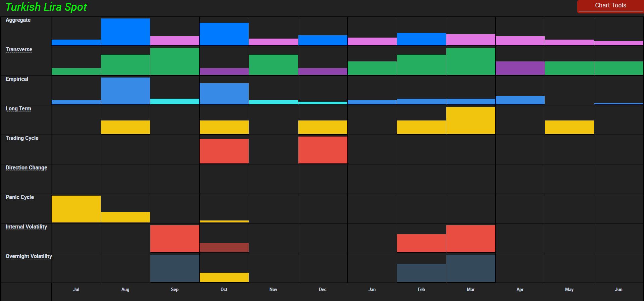Image resolution: width=644 pixels, height=301 pixels.
Task: Click the Mar month axis label
Action: (x=470, y=289)
